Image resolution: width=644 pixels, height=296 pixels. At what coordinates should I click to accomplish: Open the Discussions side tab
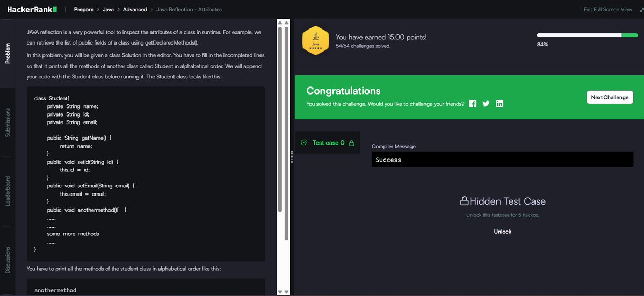8,259
